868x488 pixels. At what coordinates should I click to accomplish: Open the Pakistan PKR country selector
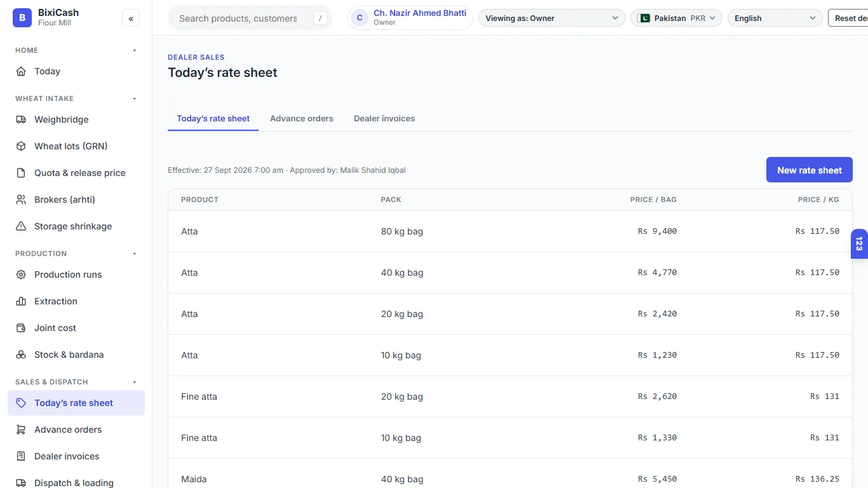pos(677,18)
